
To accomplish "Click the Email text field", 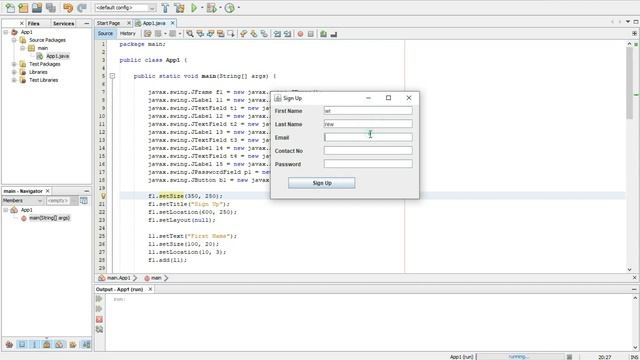I will pos(368,137).
